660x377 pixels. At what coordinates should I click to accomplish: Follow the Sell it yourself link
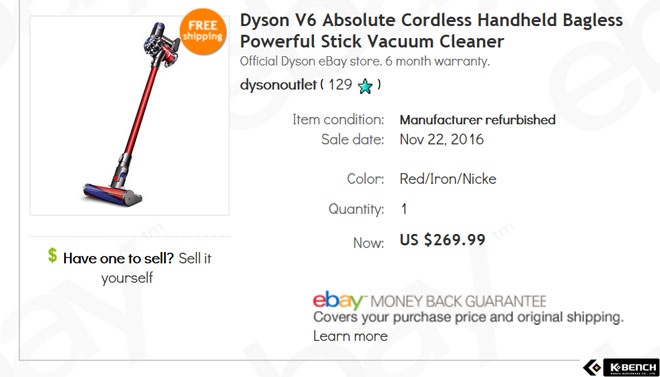pos(156,268)
